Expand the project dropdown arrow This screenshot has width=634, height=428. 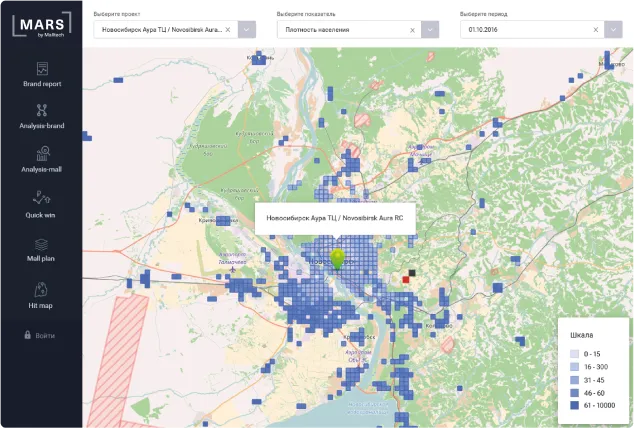tap(246, 30)
